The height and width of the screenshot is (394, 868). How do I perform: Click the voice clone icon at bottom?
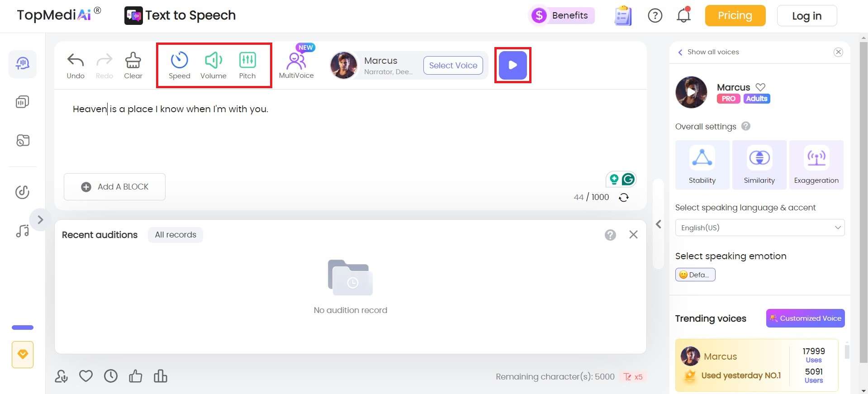click(62, 376)
